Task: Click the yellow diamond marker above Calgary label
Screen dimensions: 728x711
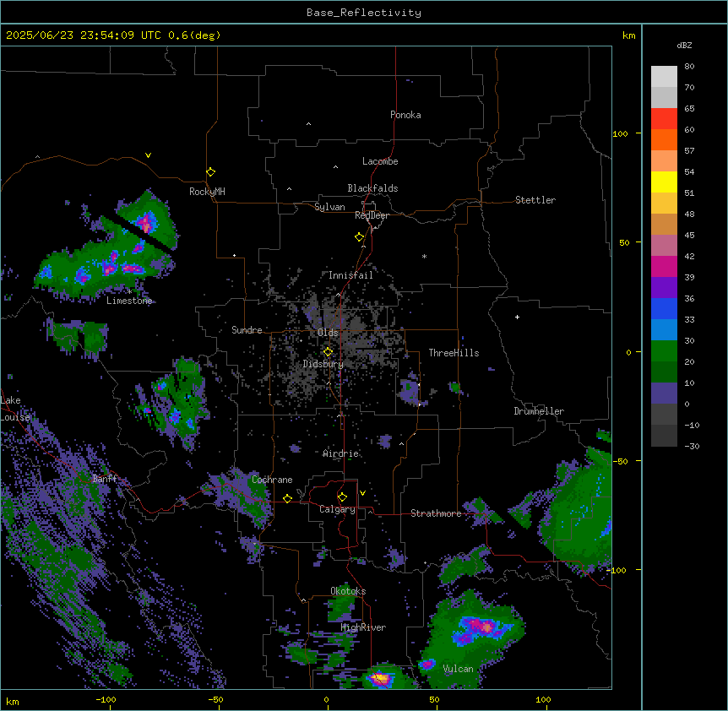Action: (342, 497)
